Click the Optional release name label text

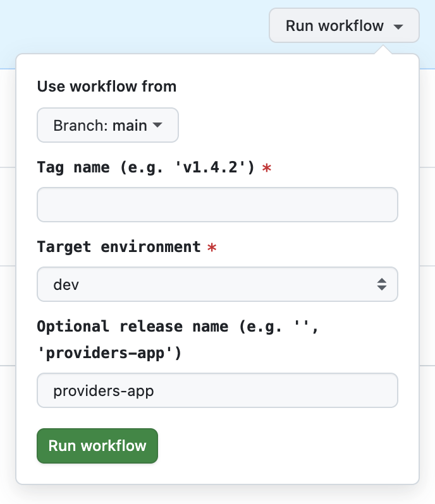pyautogui.click(x=157, y=327)
